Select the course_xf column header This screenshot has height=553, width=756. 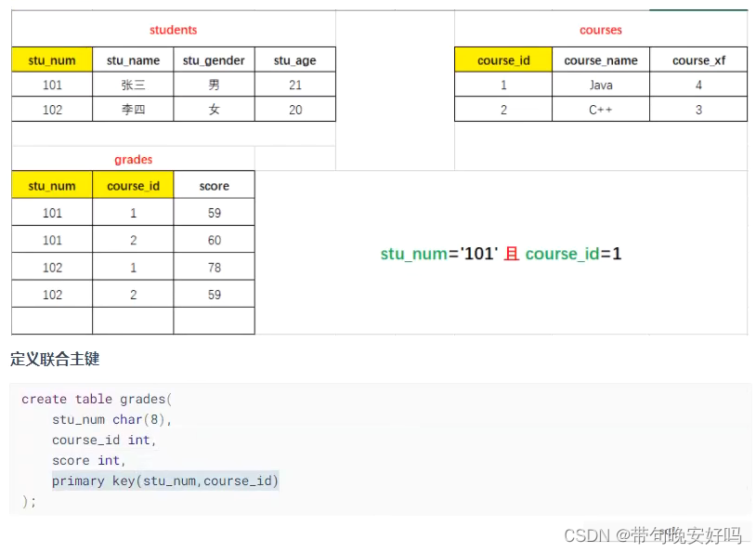point(698,59)
